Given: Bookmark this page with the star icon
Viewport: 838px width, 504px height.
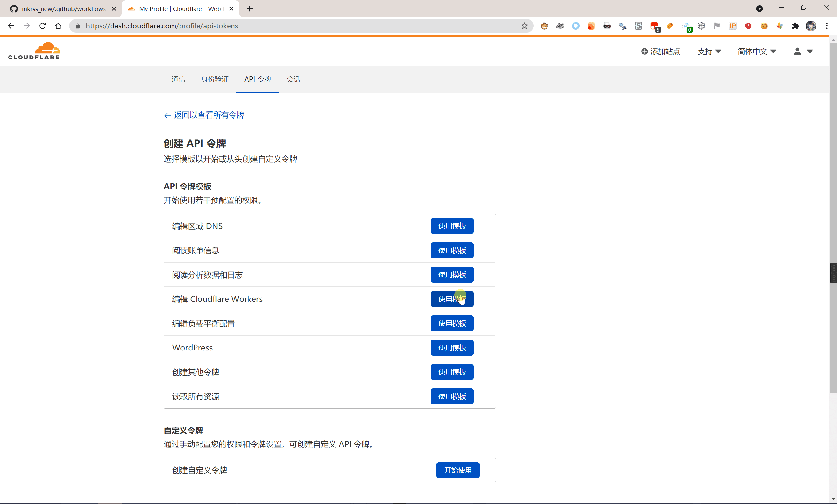Looking at the screenshot, I should [524, 26].
